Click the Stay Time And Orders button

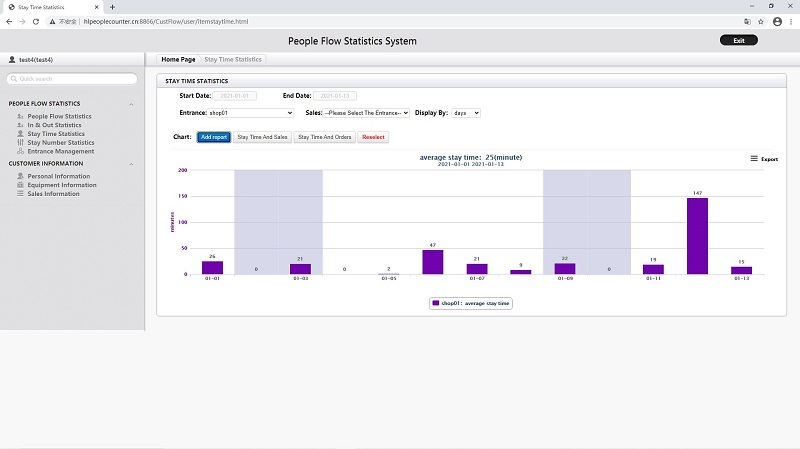coord(324,137)
